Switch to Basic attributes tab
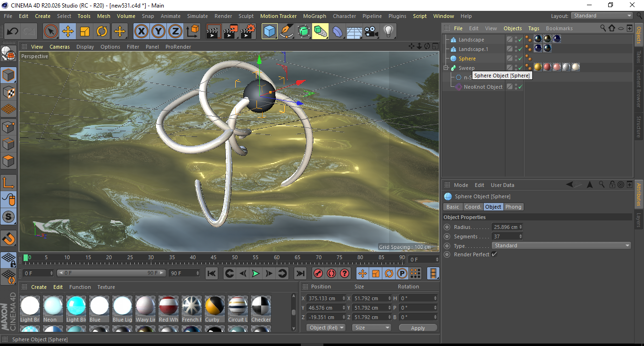Viewport: 644px width, 346px height. tap(453, 207)
